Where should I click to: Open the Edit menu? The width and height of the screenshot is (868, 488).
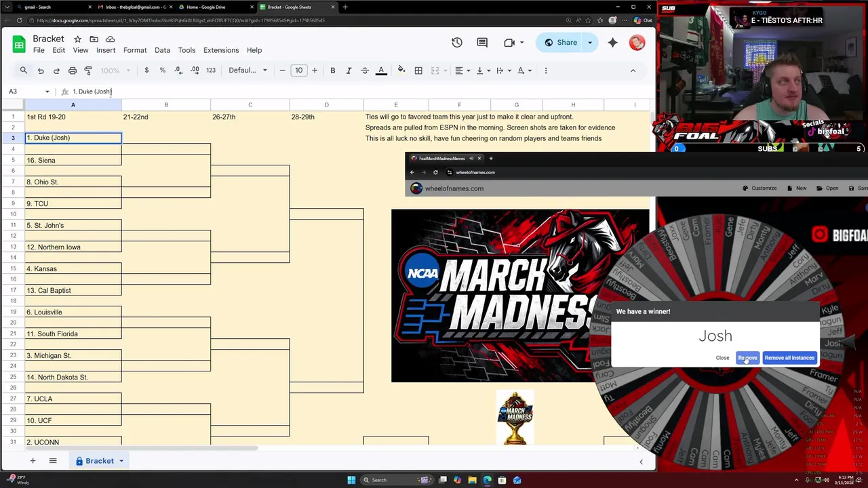click(x=59, y=50)
